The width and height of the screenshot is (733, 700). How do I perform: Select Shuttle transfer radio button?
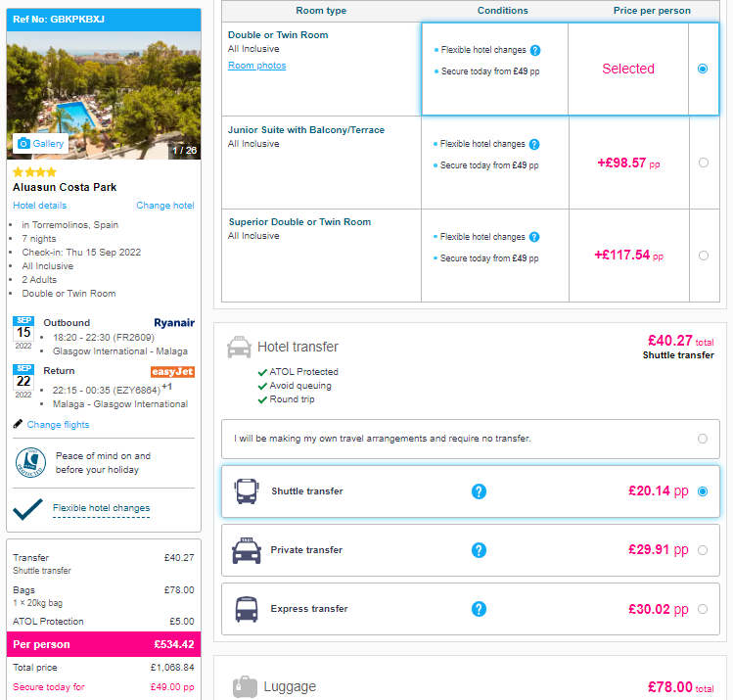point(703,491)
